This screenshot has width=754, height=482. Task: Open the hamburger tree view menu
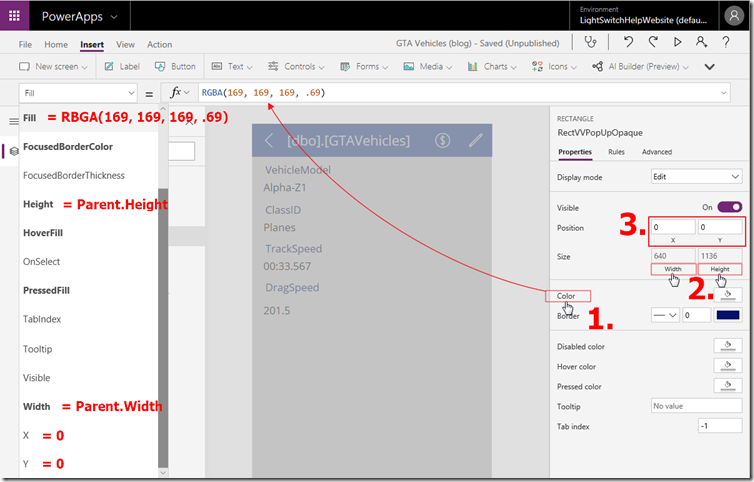click(14, 121)
